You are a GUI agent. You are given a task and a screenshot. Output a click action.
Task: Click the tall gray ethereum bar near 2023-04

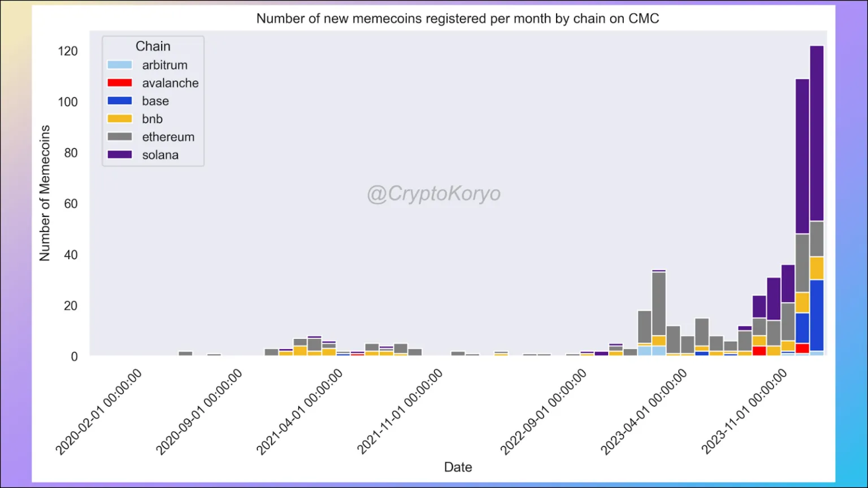point(659,304)
